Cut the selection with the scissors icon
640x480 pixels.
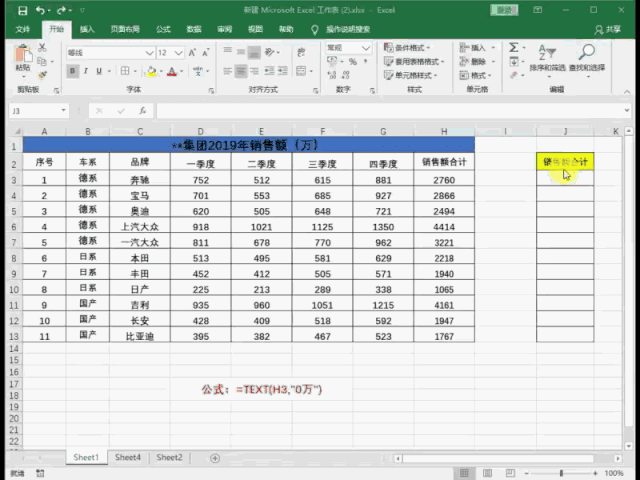42,47
